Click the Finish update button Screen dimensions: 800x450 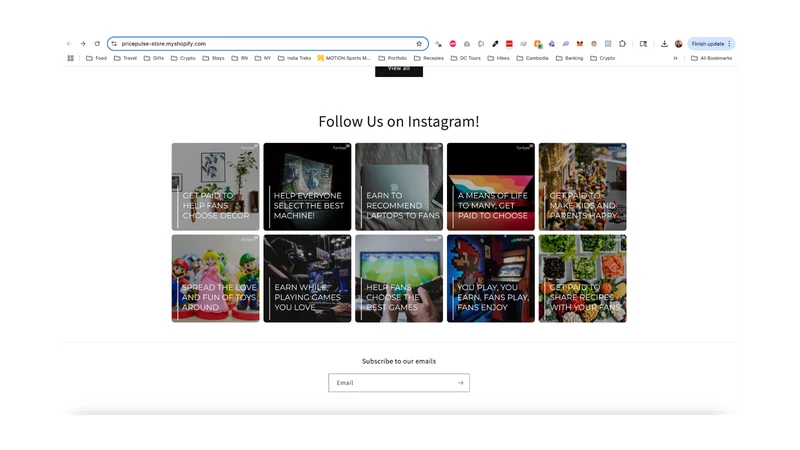(x=711, y=44)
